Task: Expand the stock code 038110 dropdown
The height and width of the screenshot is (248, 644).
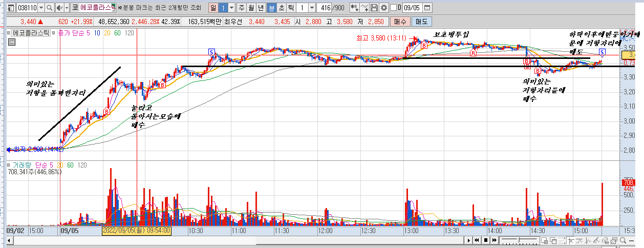Action: [x=41, y=8]
